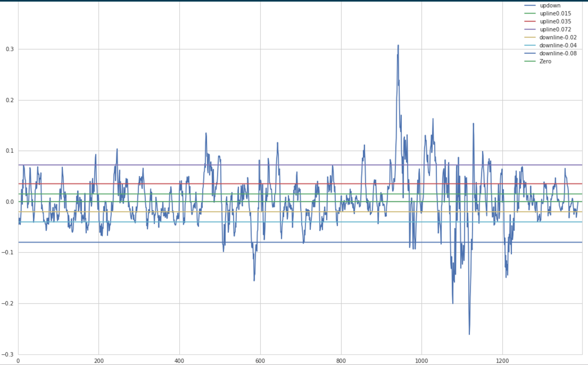Click the purple upline0.072 legend swatch
The width and height of the screenshot is (588, 365).
530,29
